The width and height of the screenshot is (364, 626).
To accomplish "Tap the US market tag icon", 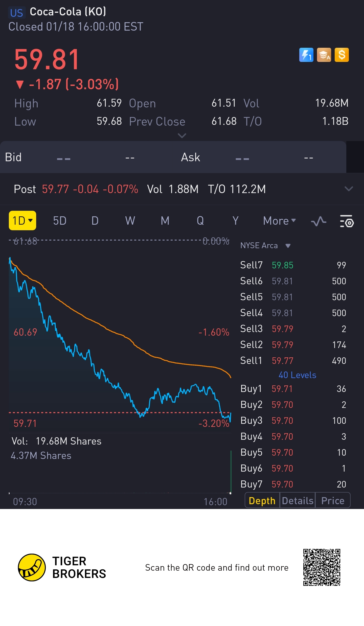I will [x=17, y=13].
